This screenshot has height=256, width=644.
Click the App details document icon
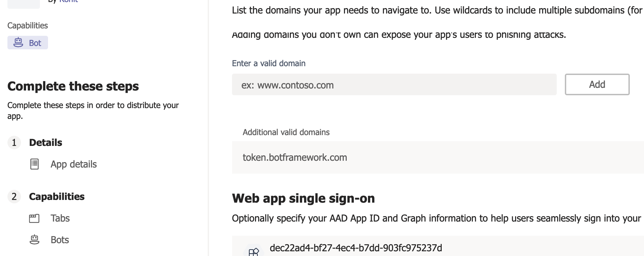(34, 164)
